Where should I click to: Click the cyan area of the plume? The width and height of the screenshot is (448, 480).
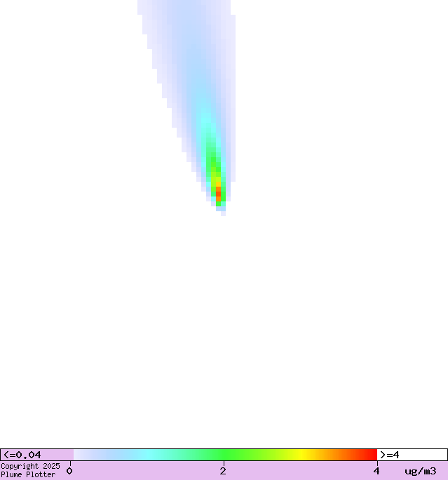click(205, 125)
